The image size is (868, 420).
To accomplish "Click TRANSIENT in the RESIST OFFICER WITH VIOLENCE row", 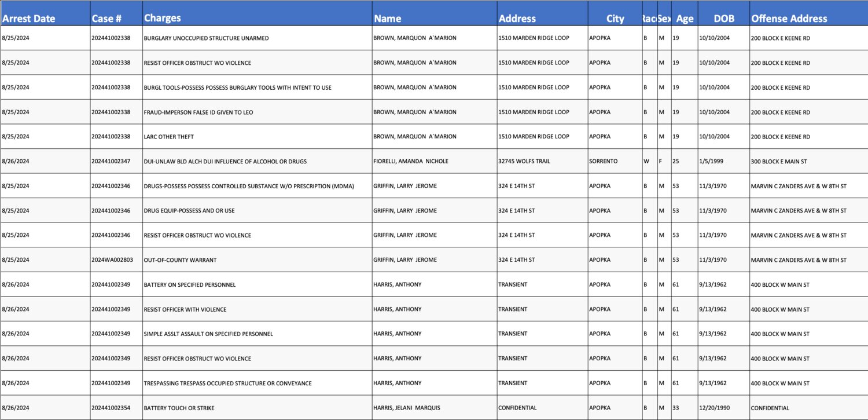I will (542, 309).
